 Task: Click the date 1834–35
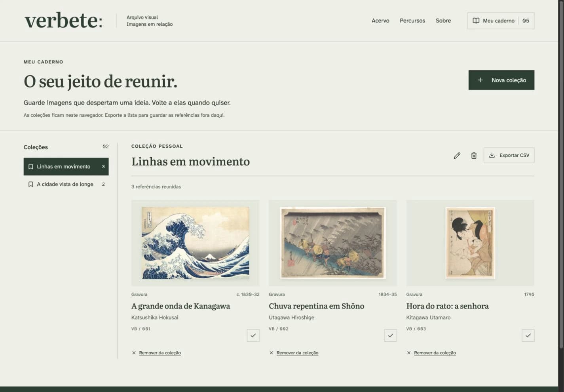pos(387,295)
